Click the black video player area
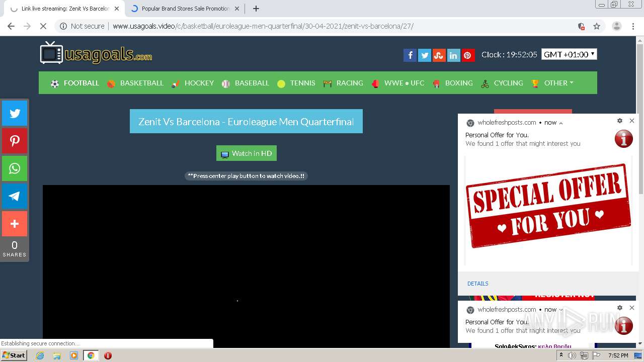 click(246, 266)
